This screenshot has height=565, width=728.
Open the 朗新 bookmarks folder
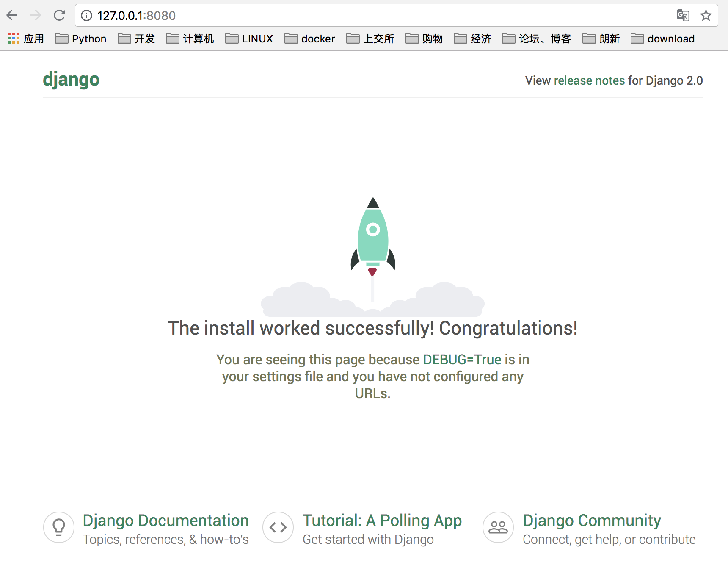pos(601,39)
